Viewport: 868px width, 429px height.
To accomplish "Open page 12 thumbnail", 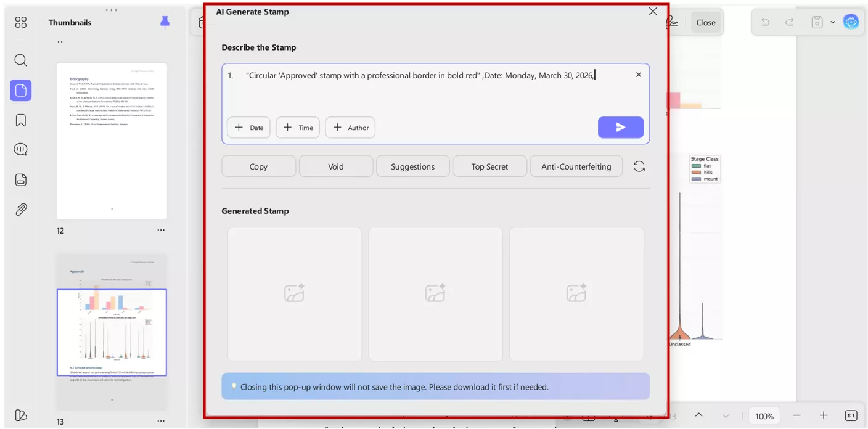I will [x=112, y=141].
